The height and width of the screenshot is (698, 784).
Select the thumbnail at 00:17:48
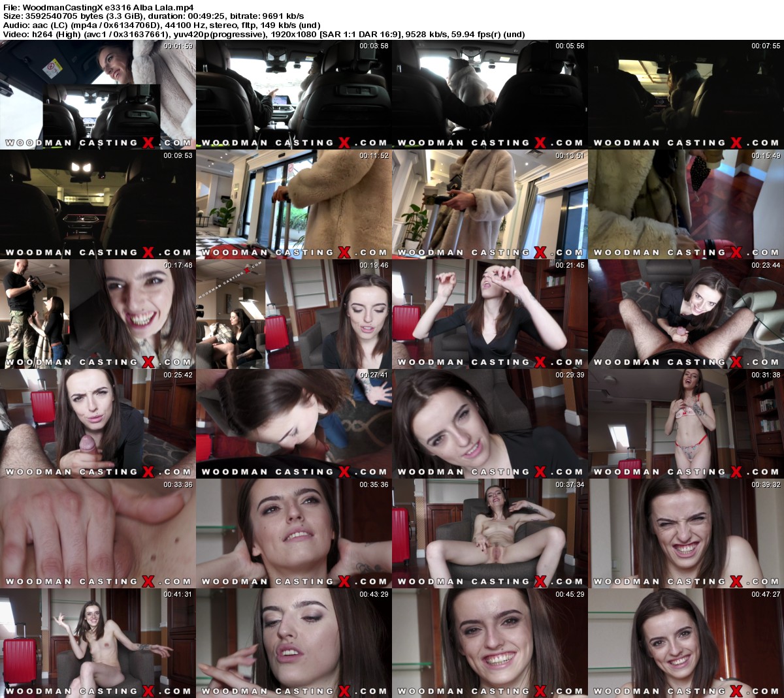(x=98, y=314)
